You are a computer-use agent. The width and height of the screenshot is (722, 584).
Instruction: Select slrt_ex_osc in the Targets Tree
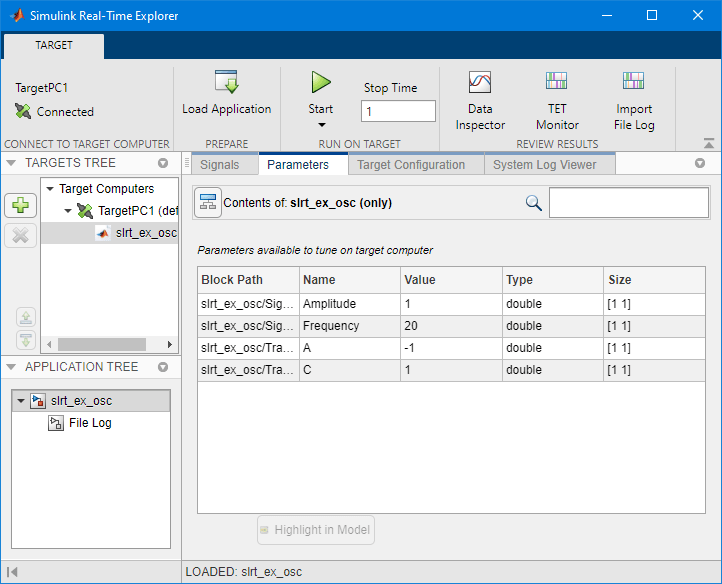tap(110, 233)
